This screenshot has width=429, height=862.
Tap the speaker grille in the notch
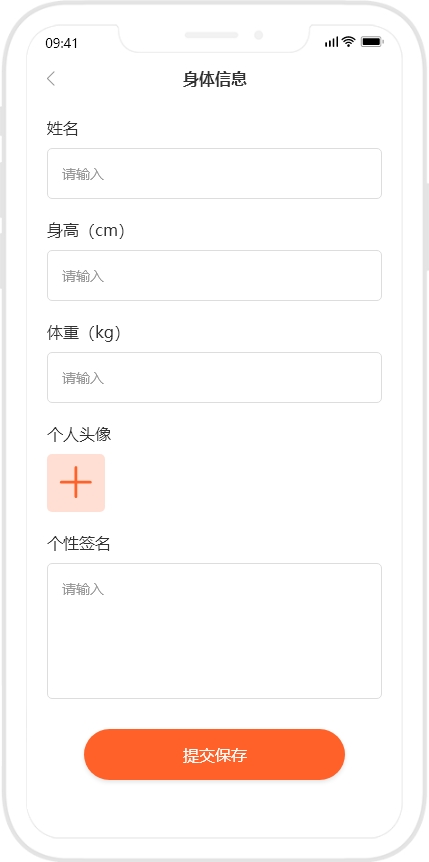pos(211,35)
